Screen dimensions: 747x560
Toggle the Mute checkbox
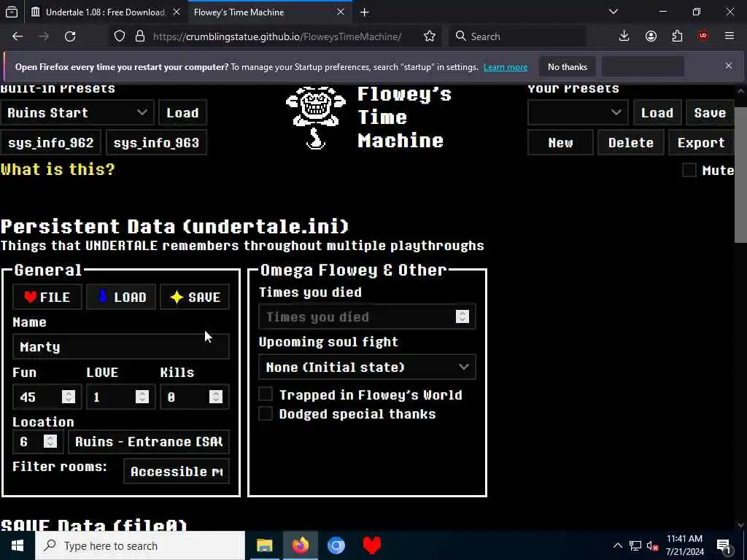coord(689,170)
